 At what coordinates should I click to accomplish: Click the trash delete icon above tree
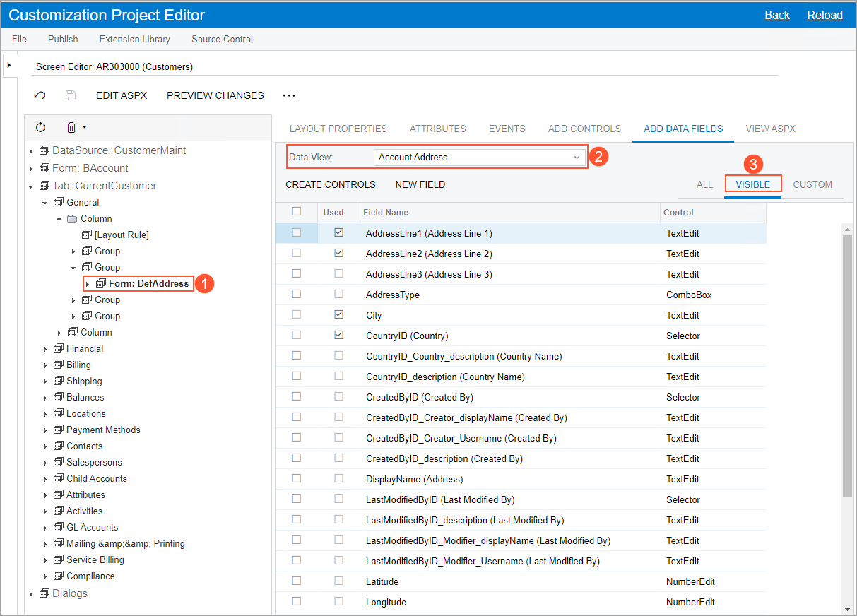point(71,127)
